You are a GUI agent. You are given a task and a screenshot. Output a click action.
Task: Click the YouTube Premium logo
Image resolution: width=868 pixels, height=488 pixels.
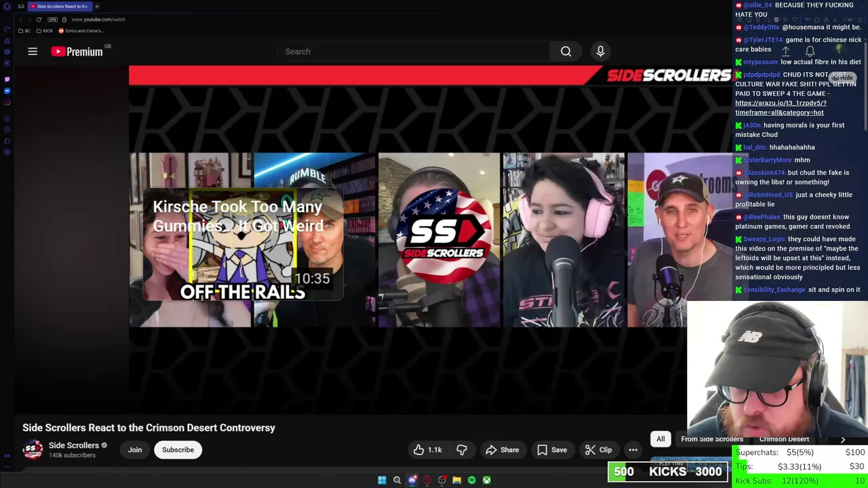[77, 52]
